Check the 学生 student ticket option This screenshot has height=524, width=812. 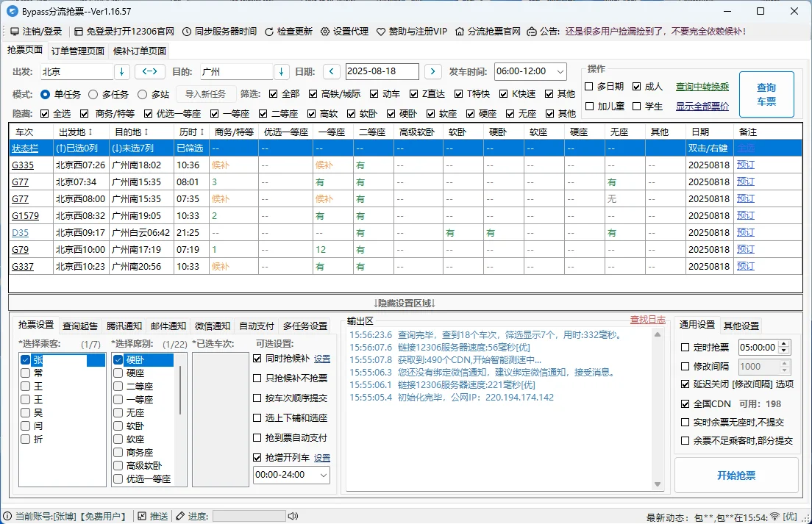(638, 107)
